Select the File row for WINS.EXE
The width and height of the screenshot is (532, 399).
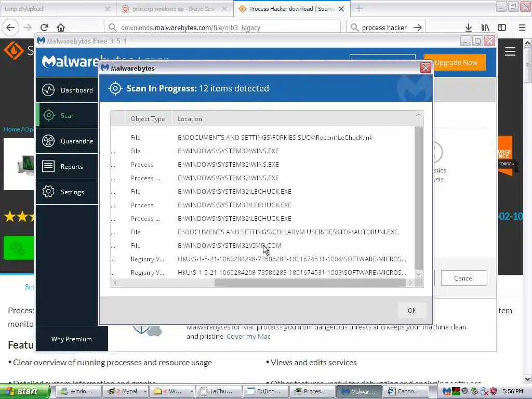point(262,151)
